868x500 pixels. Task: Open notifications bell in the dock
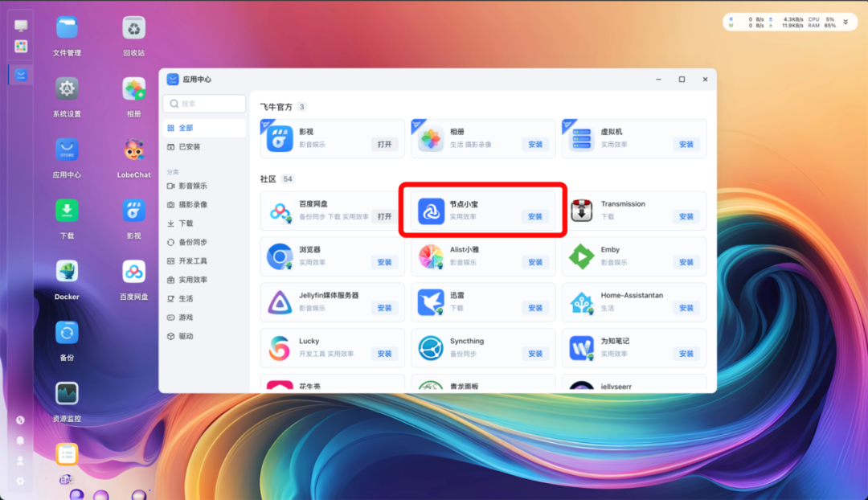point(20,441)
